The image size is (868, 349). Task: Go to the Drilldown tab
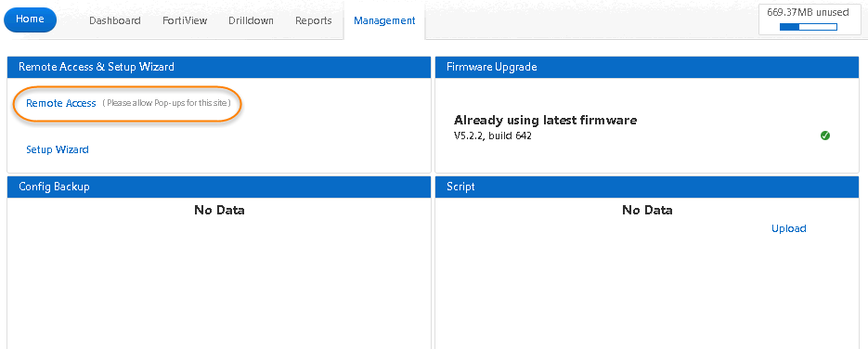(251, 20)
